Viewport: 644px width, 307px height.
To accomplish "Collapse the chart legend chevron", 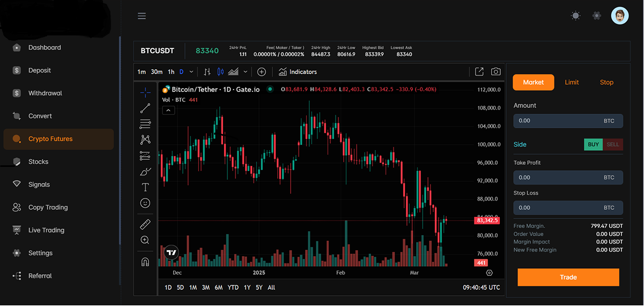I will point(168,111).
